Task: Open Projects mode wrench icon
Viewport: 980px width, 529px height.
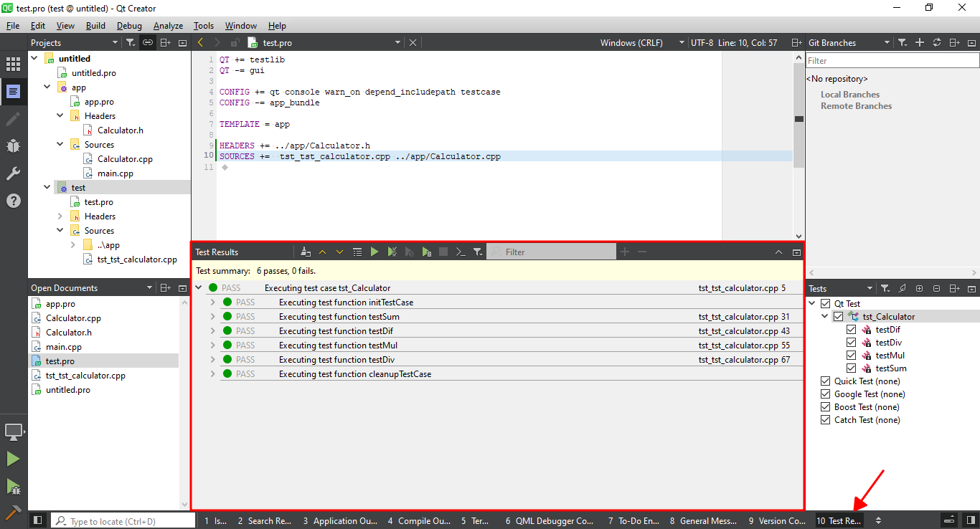Action: [x=13, y=173]
